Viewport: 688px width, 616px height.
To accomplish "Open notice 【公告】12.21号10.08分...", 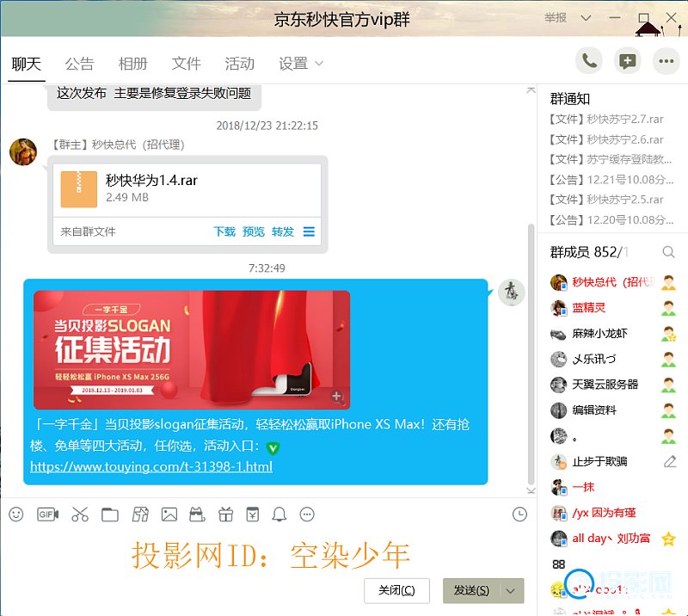I will (x=611, y=180).
